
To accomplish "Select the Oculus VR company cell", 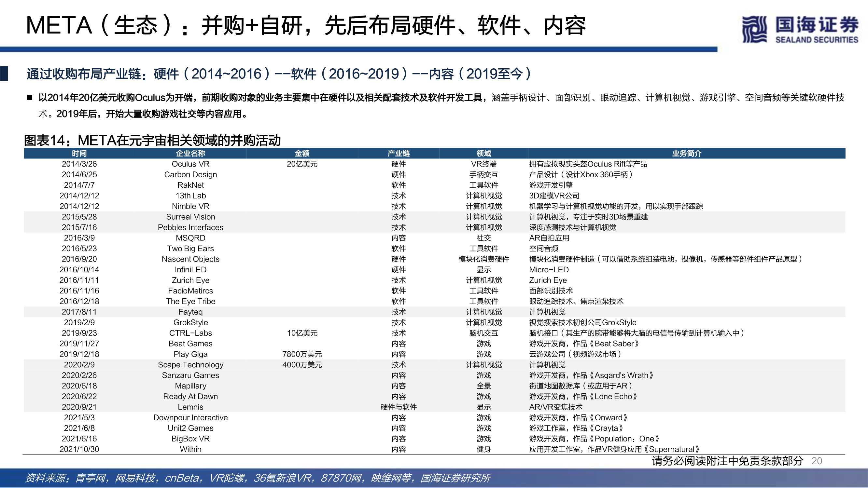I will (190, 164).
